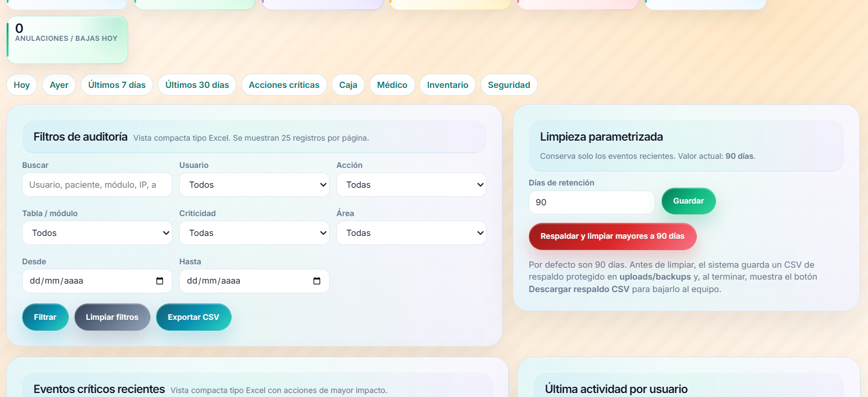Filter by Médico area chip
868x397 pixels.
tap(392, 85)
